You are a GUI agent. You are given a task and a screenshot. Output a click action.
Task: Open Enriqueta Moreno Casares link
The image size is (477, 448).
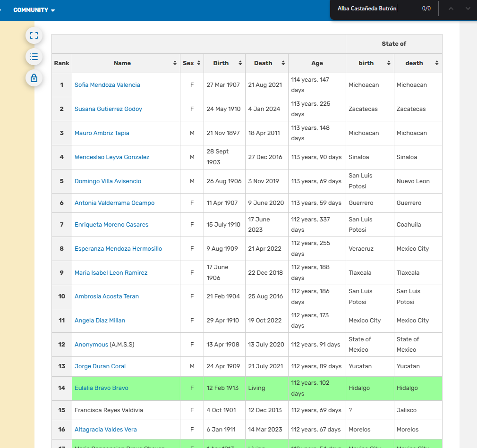[x=111, y=224]
